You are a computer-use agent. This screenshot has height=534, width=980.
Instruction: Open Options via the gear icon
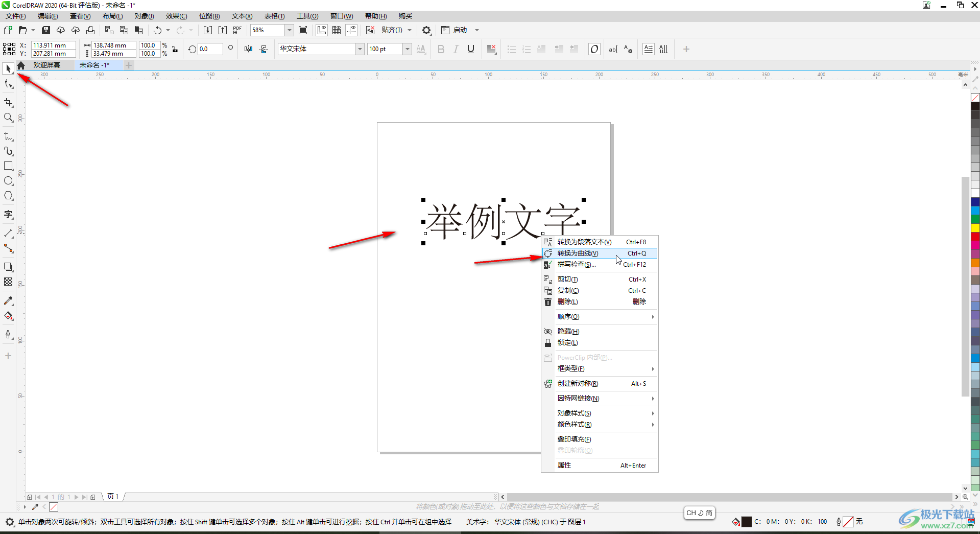click(x=426, y=30)
